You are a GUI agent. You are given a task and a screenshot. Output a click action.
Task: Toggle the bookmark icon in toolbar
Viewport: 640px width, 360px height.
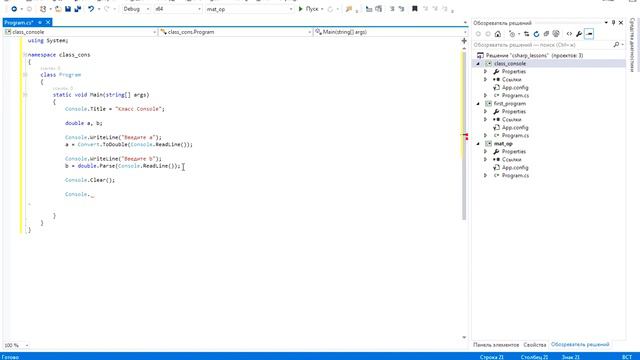pos(415,9)
